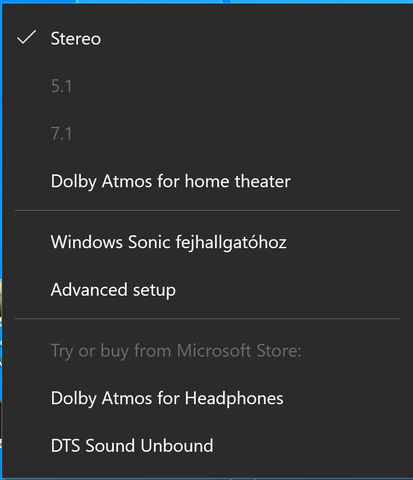Get Dolby Atmos for Headphones from Store

(207, 398)
